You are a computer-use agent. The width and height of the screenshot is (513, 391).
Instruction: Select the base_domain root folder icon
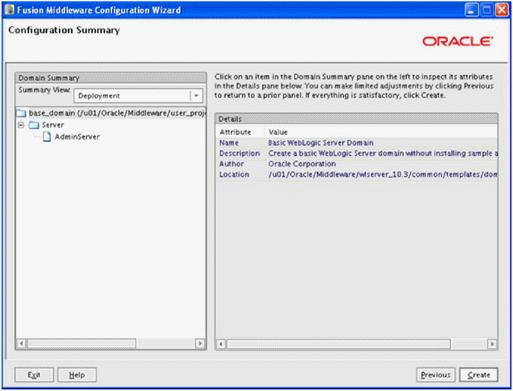coord(21,113)
